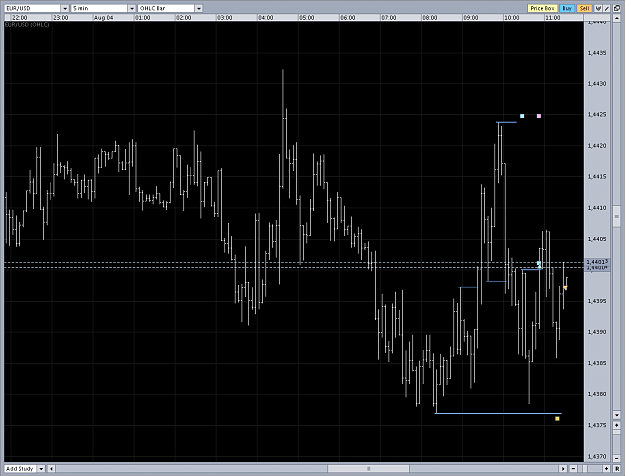
Task: Open the Add Study dropdown arrow
Action: click(41, 469)
